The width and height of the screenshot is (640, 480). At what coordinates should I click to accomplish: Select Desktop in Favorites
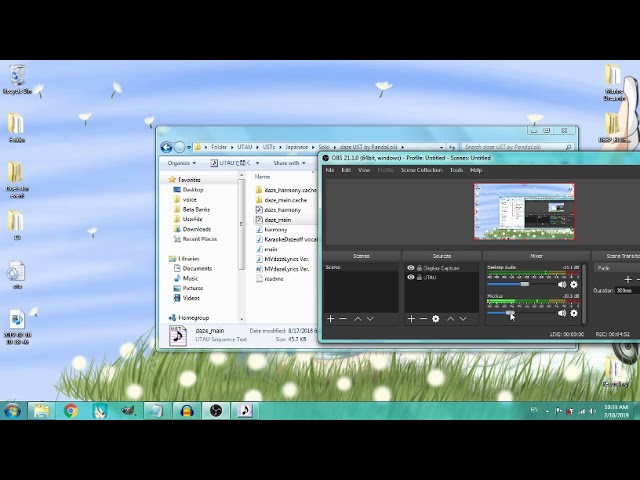(193, 190)
